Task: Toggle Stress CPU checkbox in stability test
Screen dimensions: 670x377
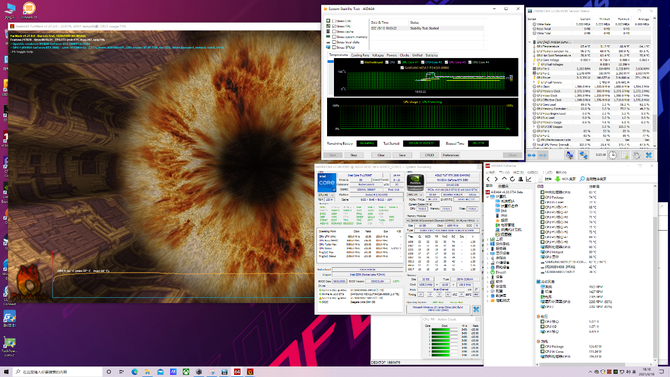Action: point(335,21)
